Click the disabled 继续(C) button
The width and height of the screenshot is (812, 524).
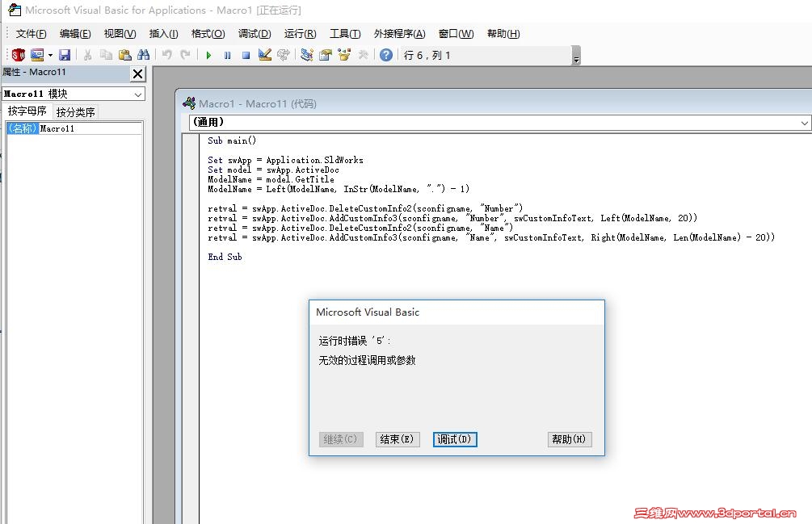point(341,439)
